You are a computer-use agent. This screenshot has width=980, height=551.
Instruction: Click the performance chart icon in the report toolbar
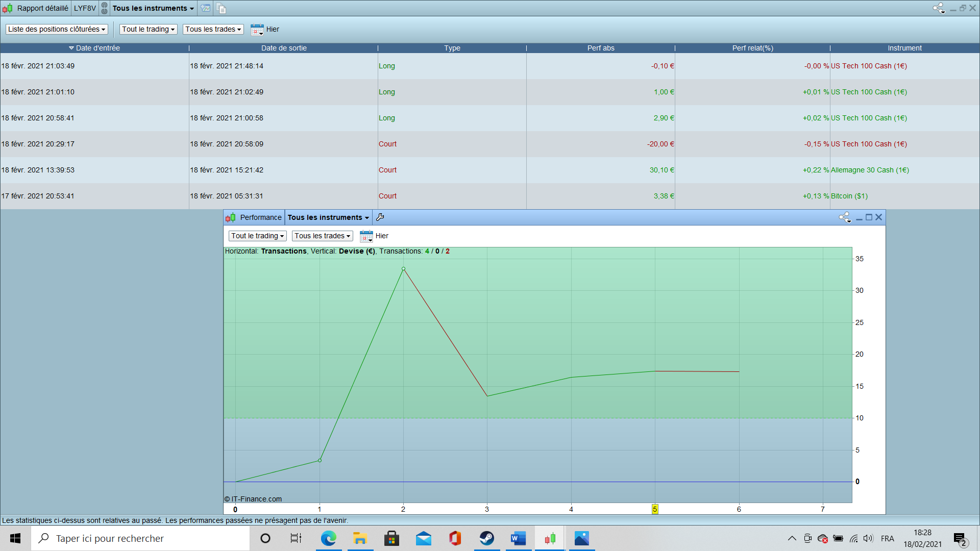[x=205, y=8]
